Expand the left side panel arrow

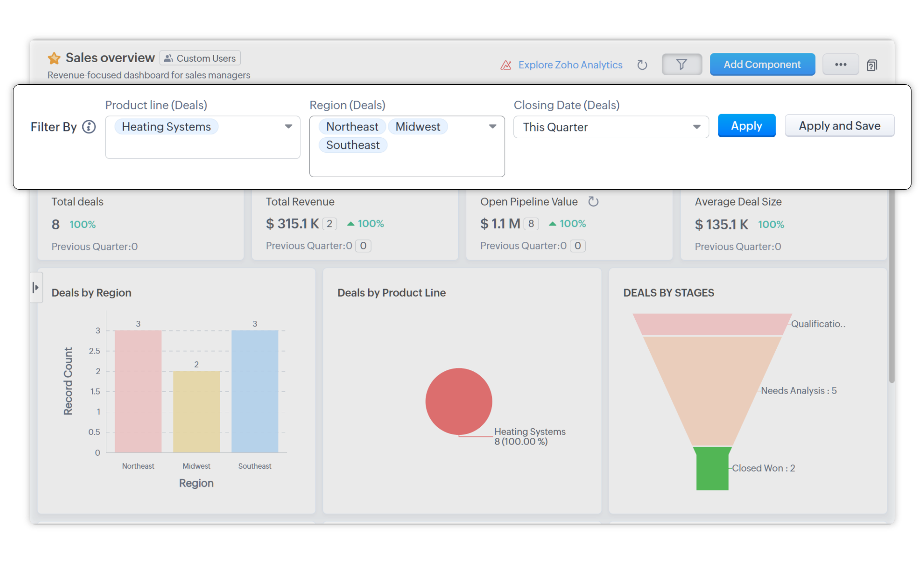(x=36, y=288)
